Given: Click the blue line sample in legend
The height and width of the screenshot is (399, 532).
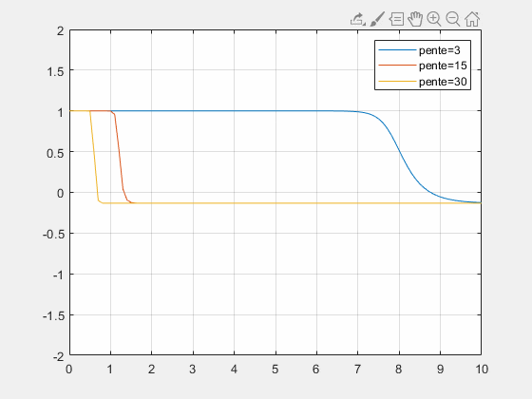Looking at the screenshot, I should click(397, 49).
